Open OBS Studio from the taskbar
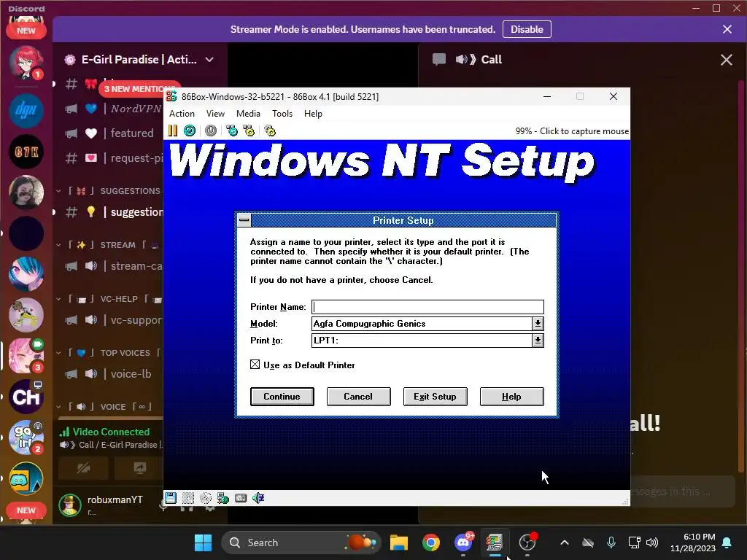Image resolution: width=747 pixels, height=560 pixels. point(527,542)
